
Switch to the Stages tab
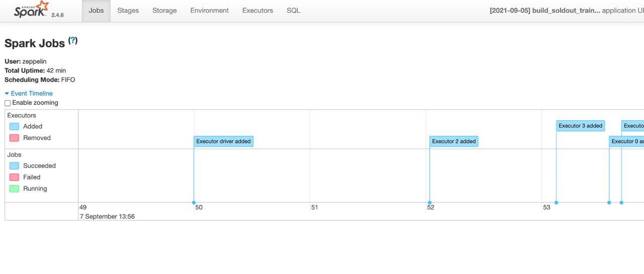(x=128, y=11)
